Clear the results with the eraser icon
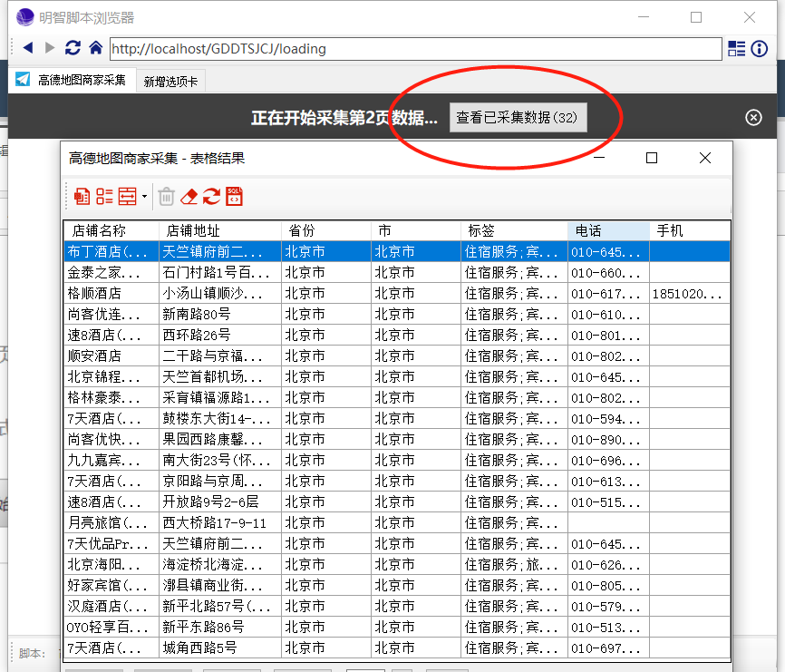This screenshot has height=672, width=785. 189,196
